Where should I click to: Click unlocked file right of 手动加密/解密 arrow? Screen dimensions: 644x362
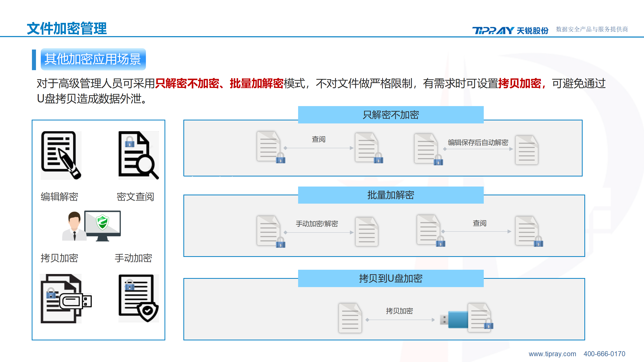[367, 232]
